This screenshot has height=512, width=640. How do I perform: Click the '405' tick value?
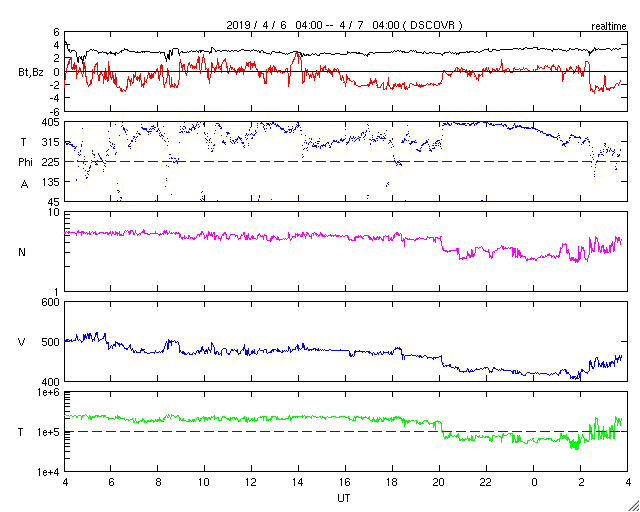click(x=51, y=122)
